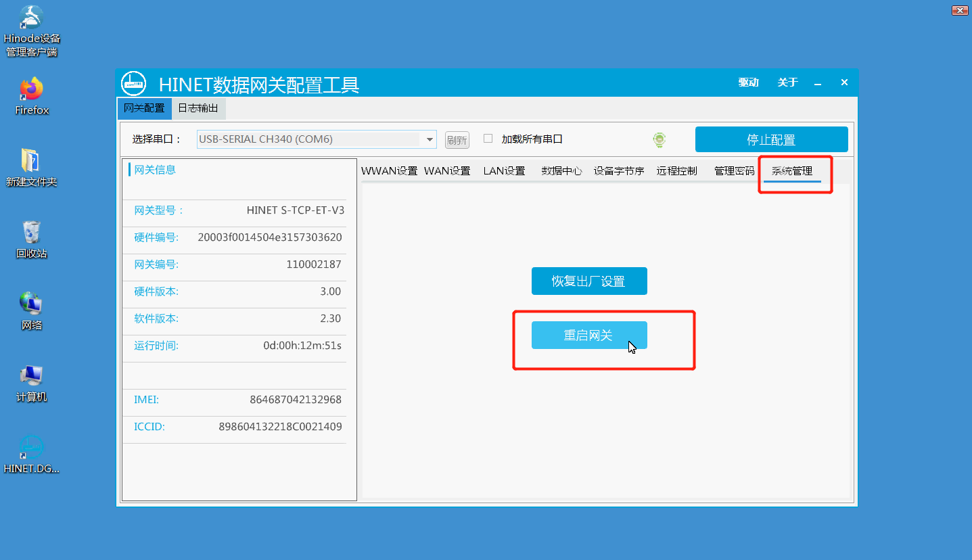Click 恢复出厂设置 to factory reset
Viewport: 972px width, 560px height.
[x=588, y=281]
